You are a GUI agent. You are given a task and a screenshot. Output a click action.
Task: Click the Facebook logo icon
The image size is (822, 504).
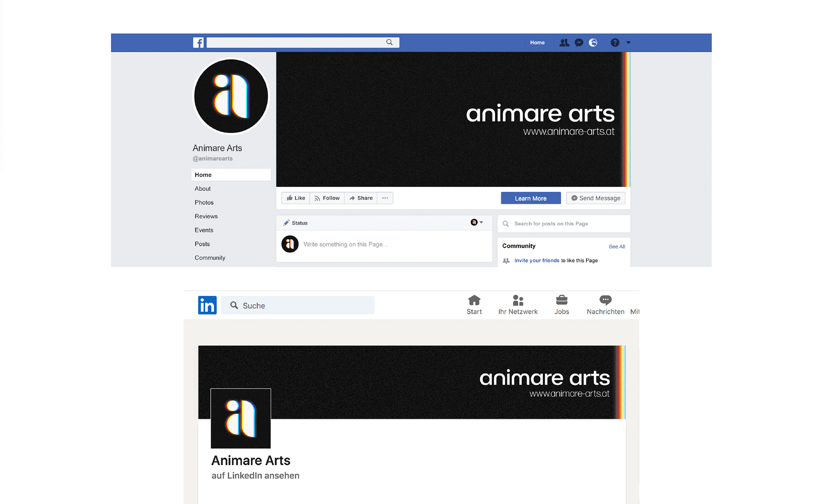198,43
